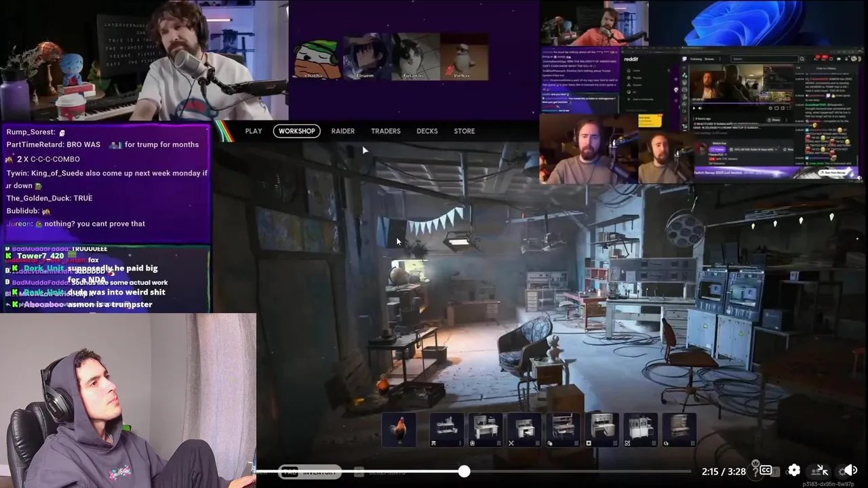
Task: Click the cat avatar thumbnail
Action: click(416, 57)
